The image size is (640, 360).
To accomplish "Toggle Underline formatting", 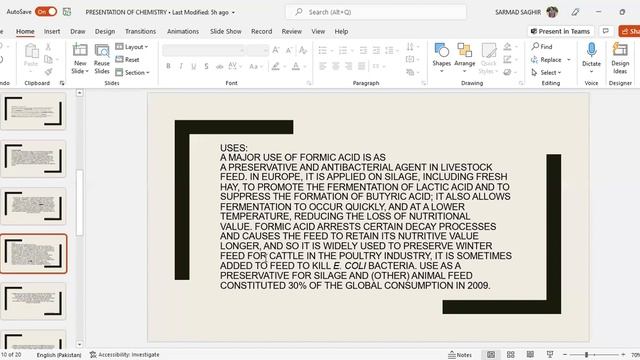I will tap(193, 66).
